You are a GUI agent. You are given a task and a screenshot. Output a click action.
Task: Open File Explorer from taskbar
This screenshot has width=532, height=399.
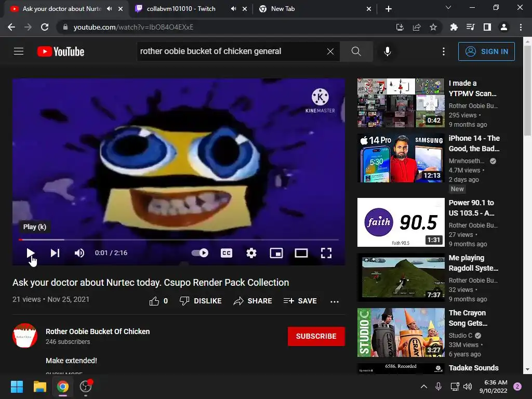(39, 387)
